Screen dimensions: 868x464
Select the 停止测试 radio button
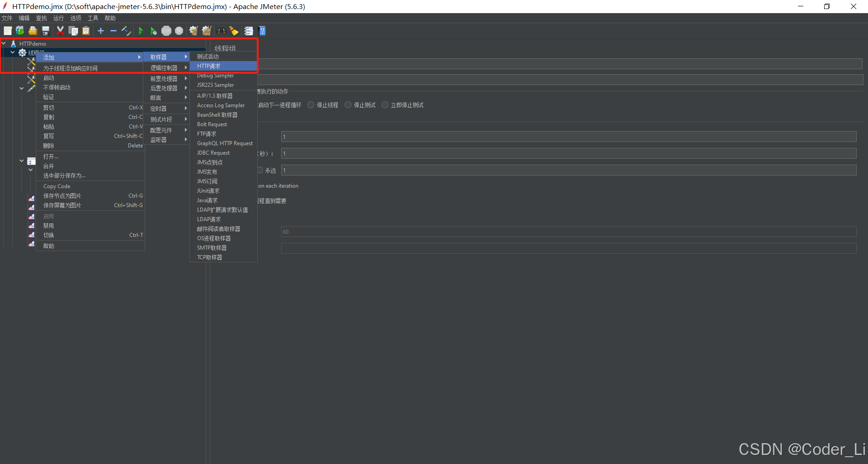(348, 105)
